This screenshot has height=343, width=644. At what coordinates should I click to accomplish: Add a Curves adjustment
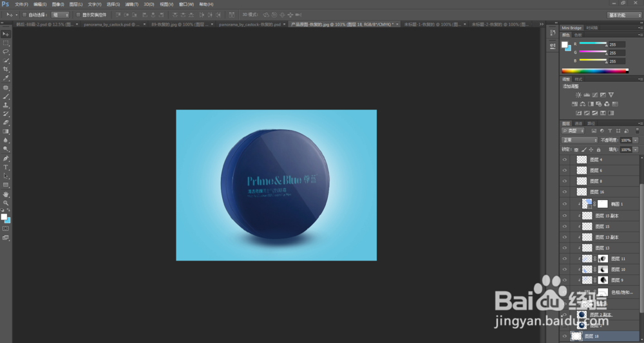pos(594,95)
